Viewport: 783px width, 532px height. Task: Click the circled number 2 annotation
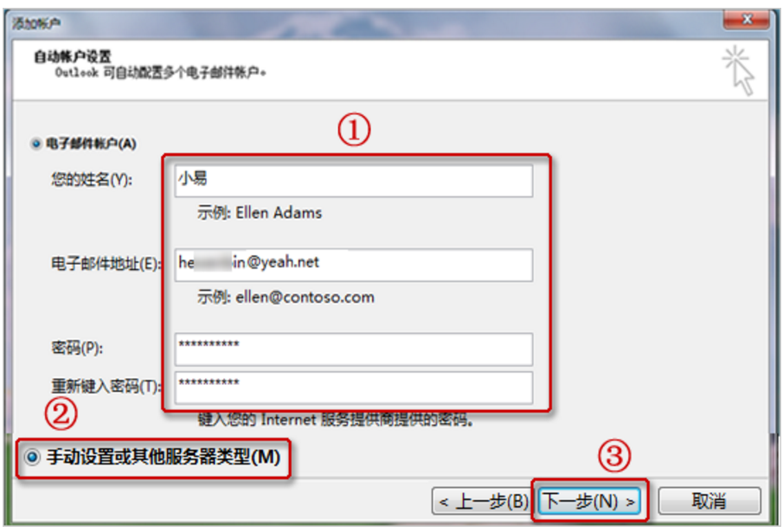click(x=61, y=413)
